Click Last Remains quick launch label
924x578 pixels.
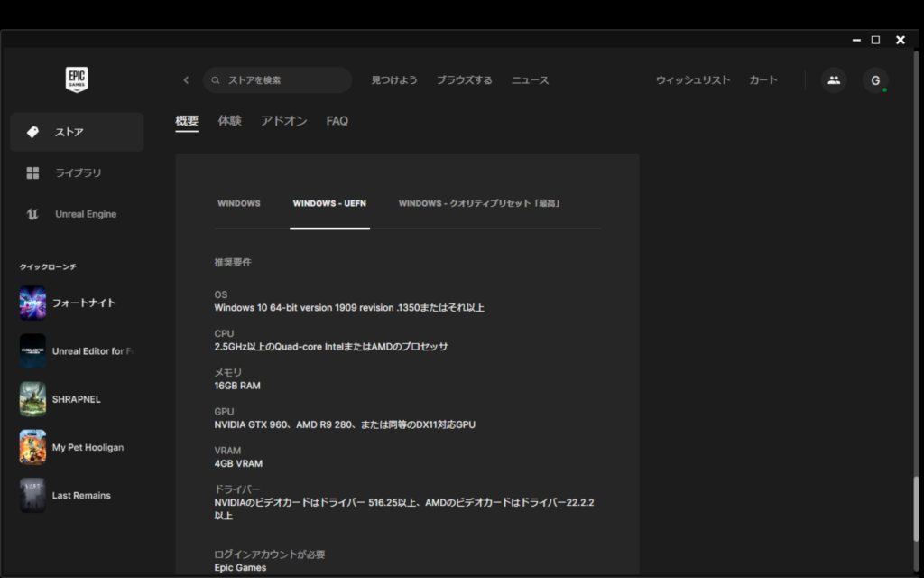[x=81, y=496]
